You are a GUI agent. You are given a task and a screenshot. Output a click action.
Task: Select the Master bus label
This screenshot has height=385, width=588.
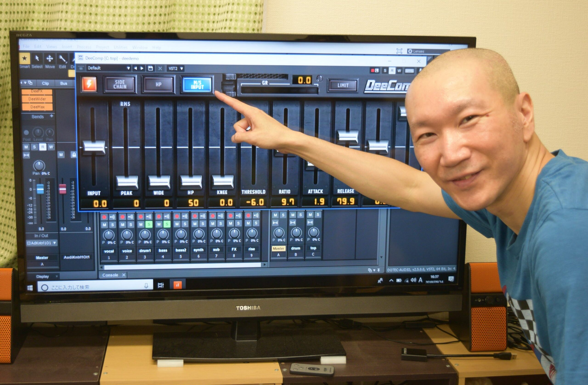coord(278,248)
